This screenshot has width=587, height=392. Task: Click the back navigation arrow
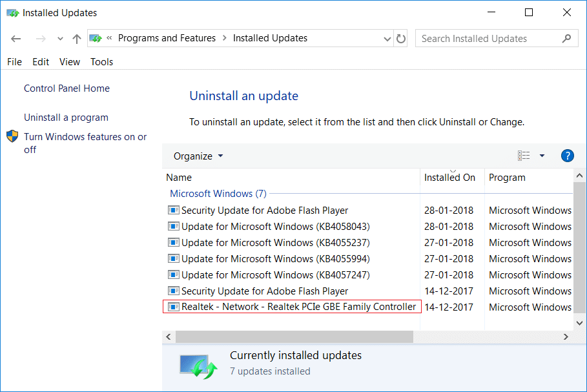coord(16,39)
